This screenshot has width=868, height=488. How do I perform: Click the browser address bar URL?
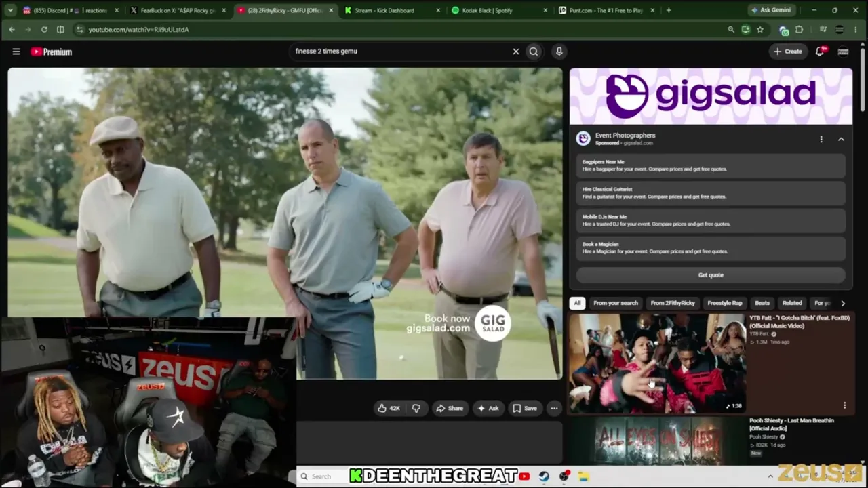tap(138, 30)
